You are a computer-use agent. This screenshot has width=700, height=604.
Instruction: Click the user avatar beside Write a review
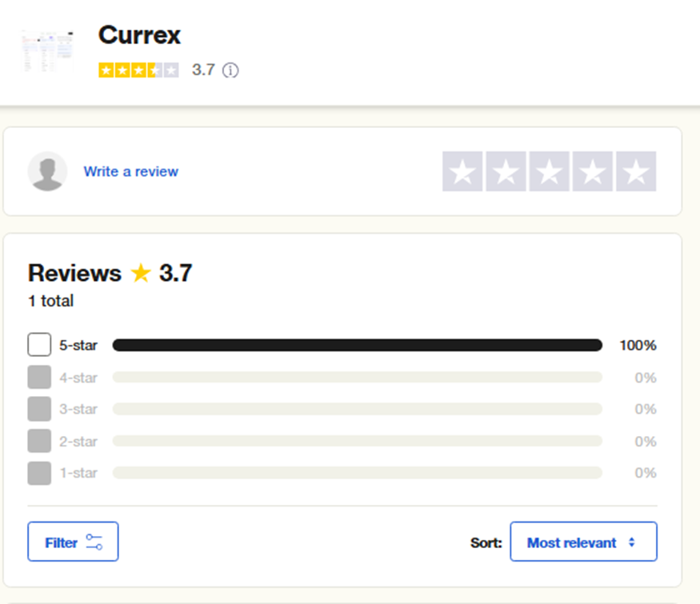tap(47, 171)
